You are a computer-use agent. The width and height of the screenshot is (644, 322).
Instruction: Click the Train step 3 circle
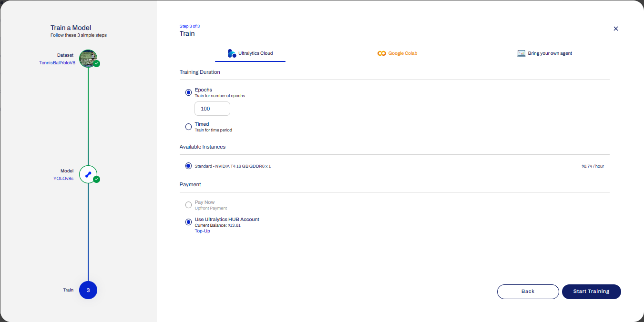tap(88, 290)
